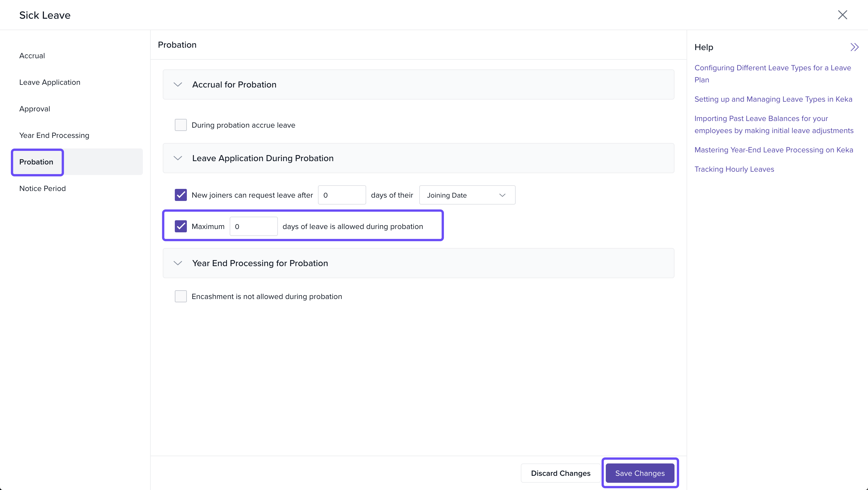The image size is (868, 490).
Task: Select the Year End Processing tab
Action: click(x=54, y=135)
